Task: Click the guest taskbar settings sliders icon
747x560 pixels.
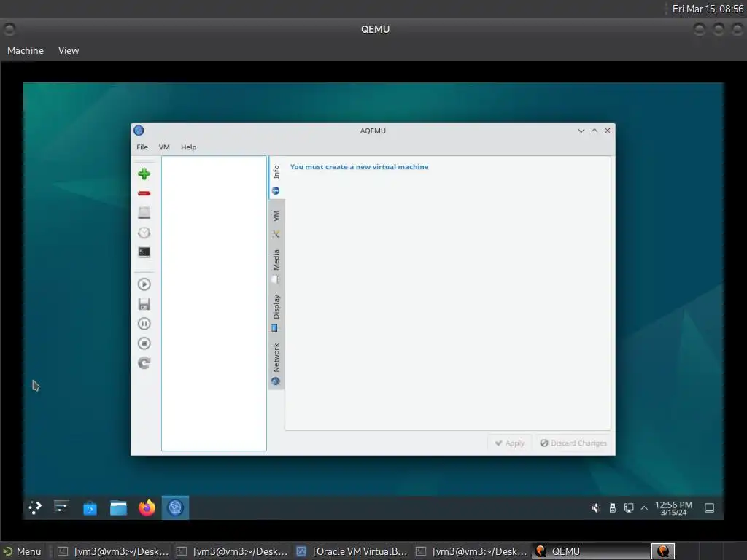Action: (61, 507)
